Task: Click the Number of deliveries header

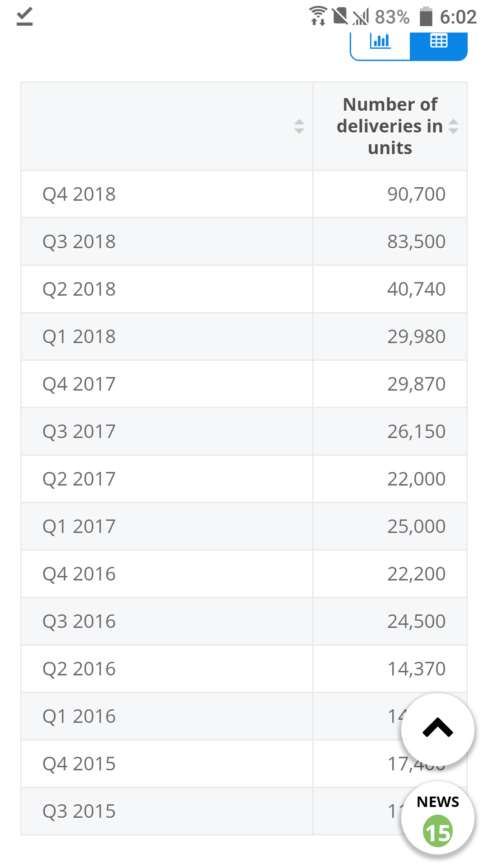Action: 389,126
